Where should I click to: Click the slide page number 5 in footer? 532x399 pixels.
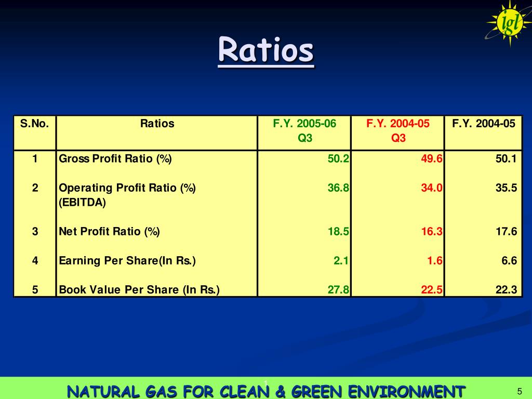(x=520, y=391)
